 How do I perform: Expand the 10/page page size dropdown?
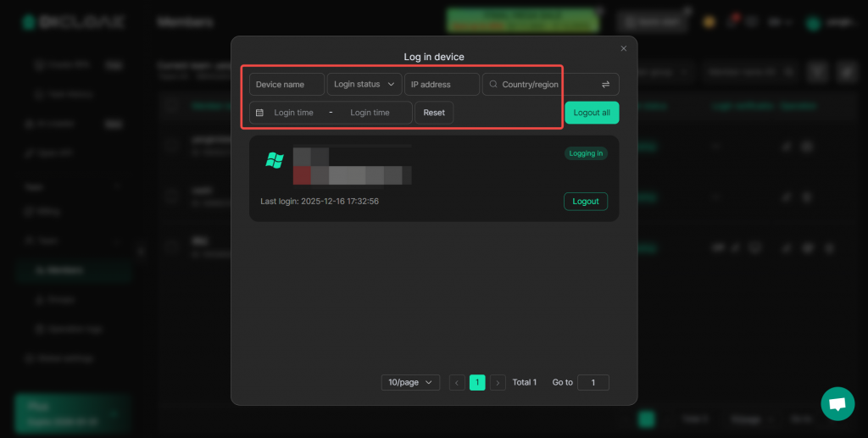coord(410,383)
